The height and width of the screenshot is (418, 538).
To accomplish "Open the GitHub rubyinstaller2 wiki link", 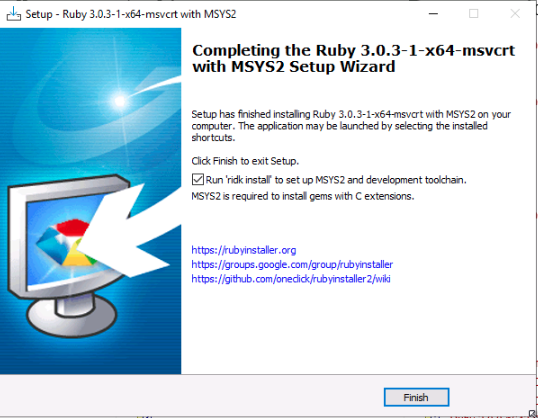I will [x=291, y=279].
